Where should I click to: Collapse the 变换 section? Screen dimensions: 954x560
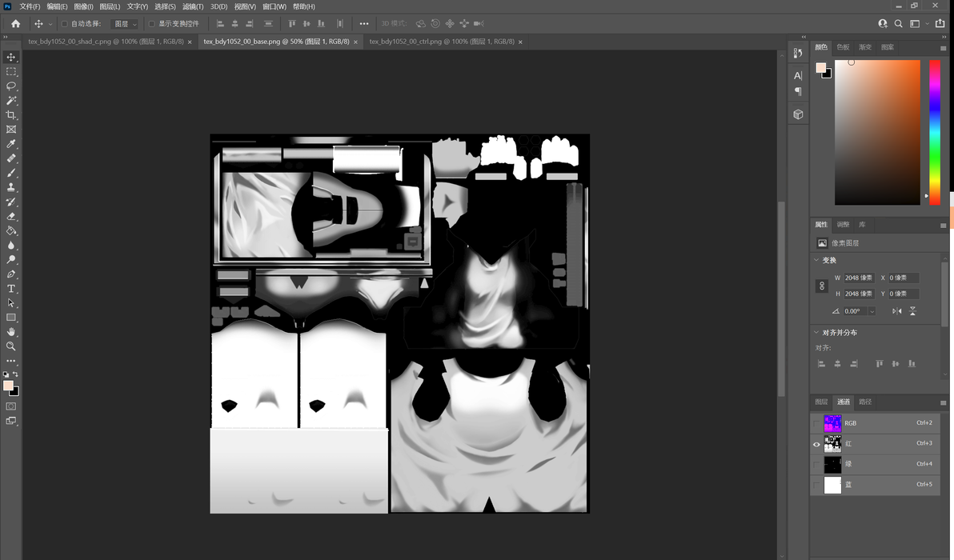[816, 260]
